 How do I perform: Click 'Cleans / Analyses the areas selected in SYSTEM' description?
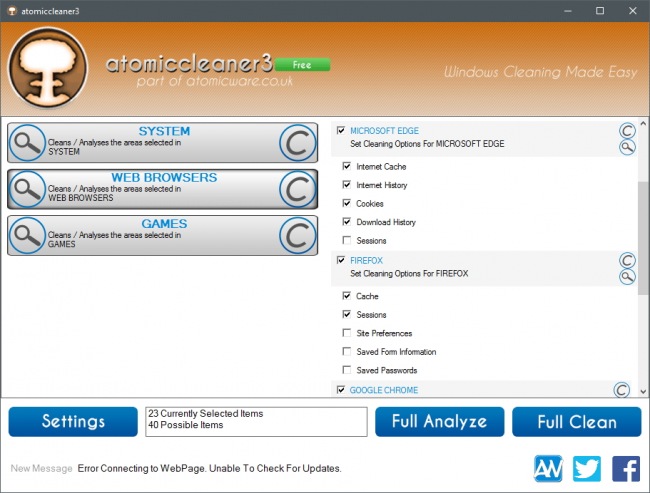(114, 147)
